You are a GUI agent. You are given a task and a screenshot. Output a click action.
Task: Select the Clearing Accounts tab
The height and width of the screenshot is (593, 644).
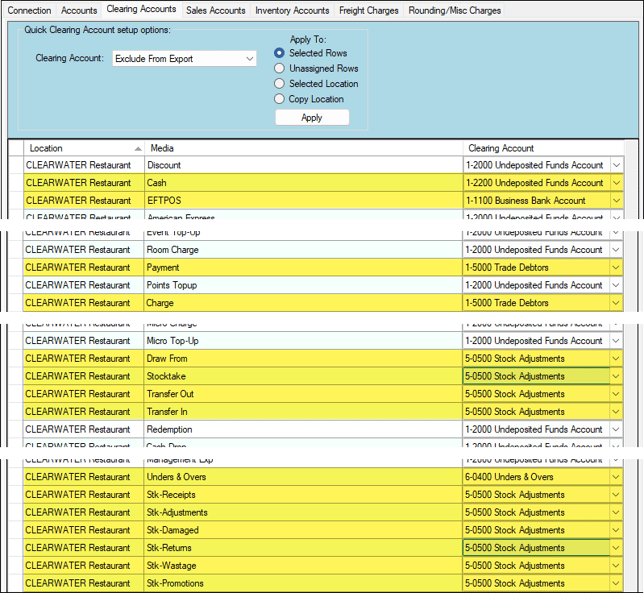(x=141, y=9)
